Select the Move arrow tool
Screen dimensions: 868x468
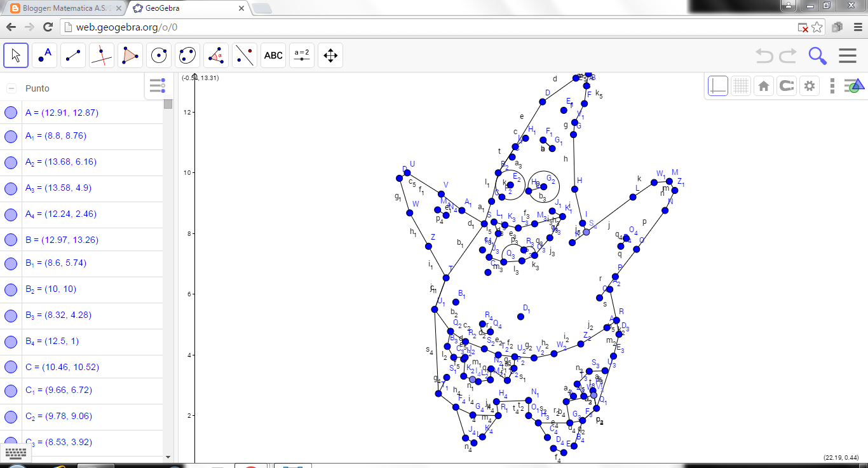(15, 55)
